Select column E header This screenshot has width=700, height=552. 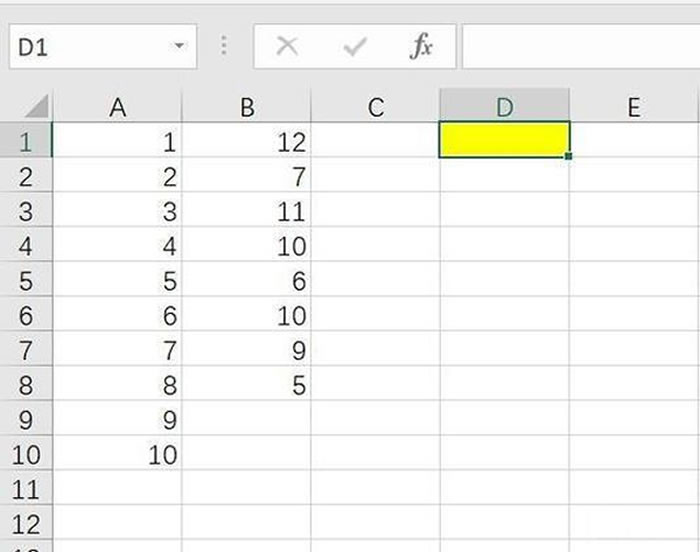(x=633, y=107)
